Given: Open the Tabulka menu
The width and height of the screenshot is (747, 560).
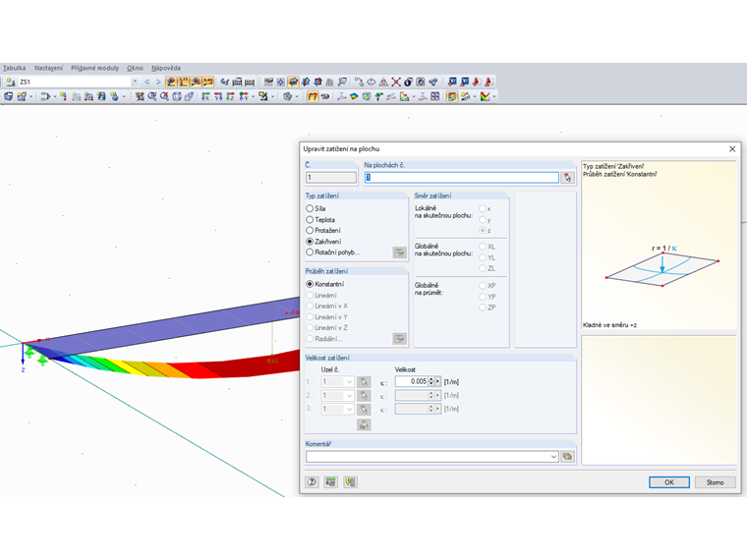Looking at the screenshot, I should 15,68.
